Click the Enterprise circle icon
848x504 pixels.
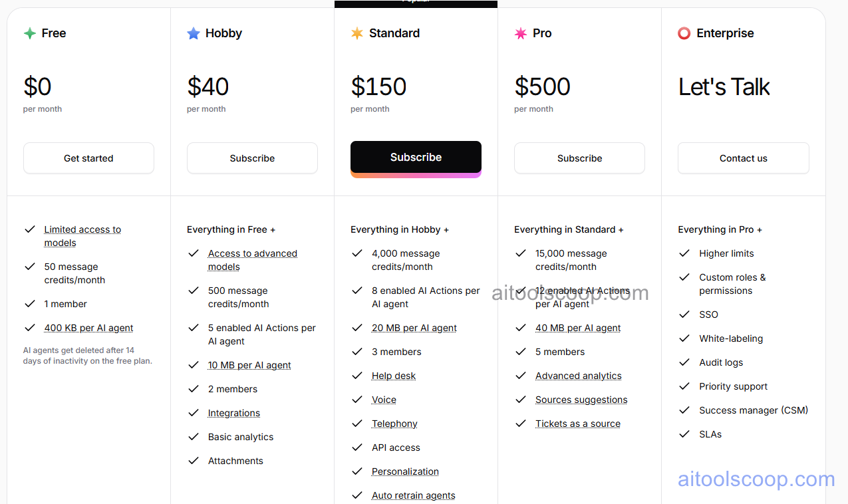tap(684, 33)
